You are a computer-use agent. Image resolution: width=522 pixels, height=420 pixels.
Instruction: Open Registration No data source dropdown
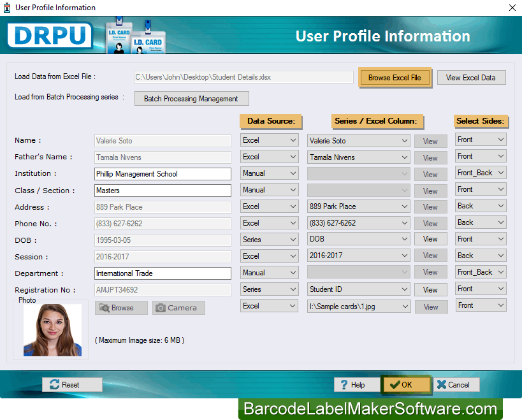(270, 289)
